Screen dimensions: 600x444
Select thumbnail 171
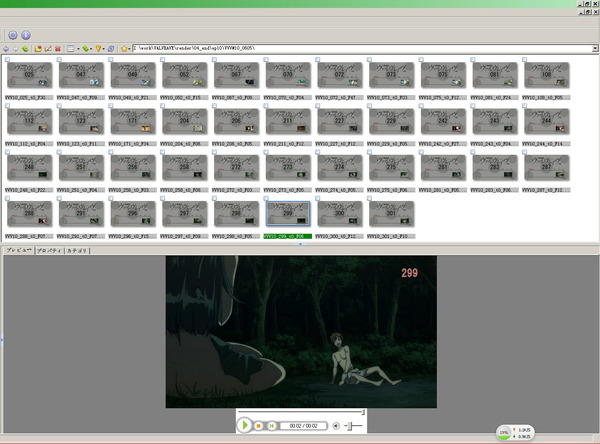[133, 122]
